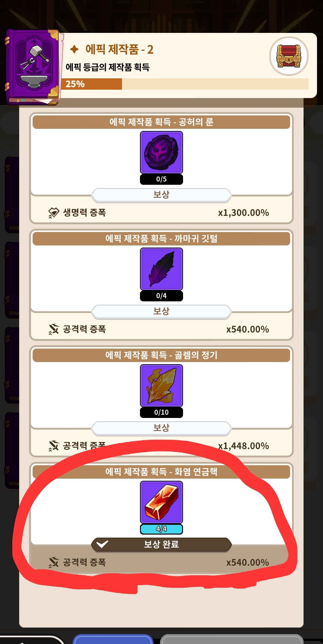The width and height of the screenshot is (323, 644).
Task: Tap the 0/10 counter under golem essence
Action: coord(161,413)
